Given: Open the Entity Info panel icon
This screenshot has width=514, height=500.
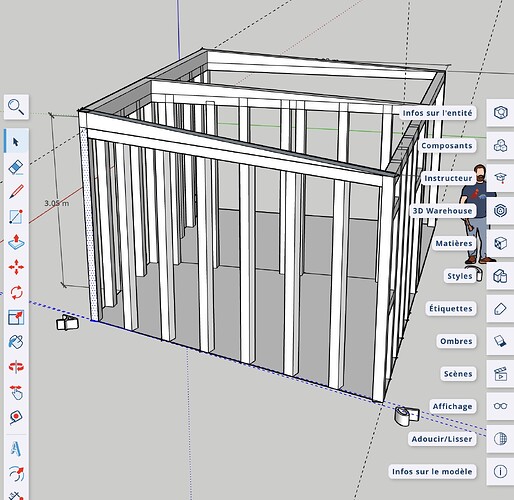Looking at the screenshot, I should 500,112.
